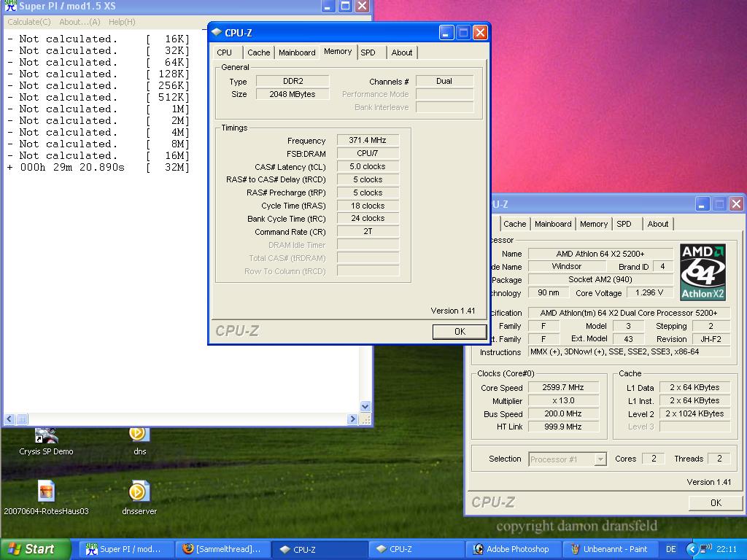Screen dimensions: 747x560
Task: Switch to Adobe Photoshop taskbar button
Action: point(513,549)
